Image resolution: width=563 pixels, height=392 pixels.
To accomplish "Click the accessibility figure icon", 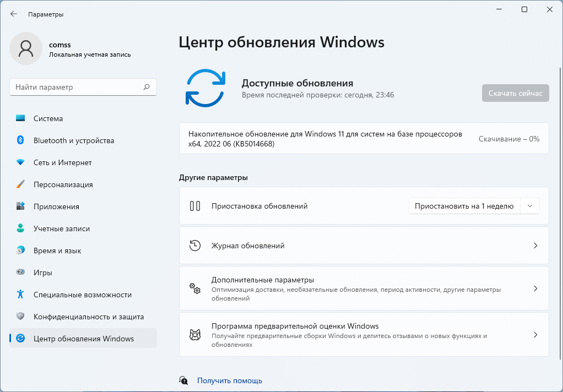I will (x=20, y=295).
